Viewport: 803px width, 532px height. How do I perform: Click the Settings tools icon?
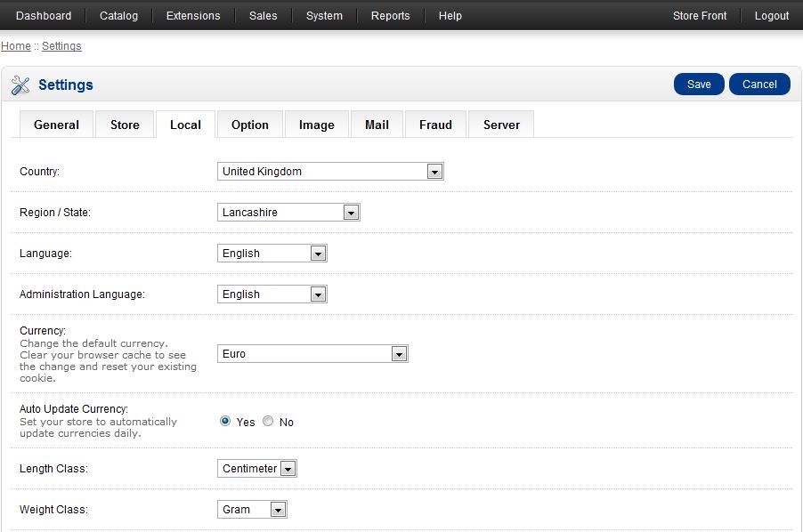20,85
